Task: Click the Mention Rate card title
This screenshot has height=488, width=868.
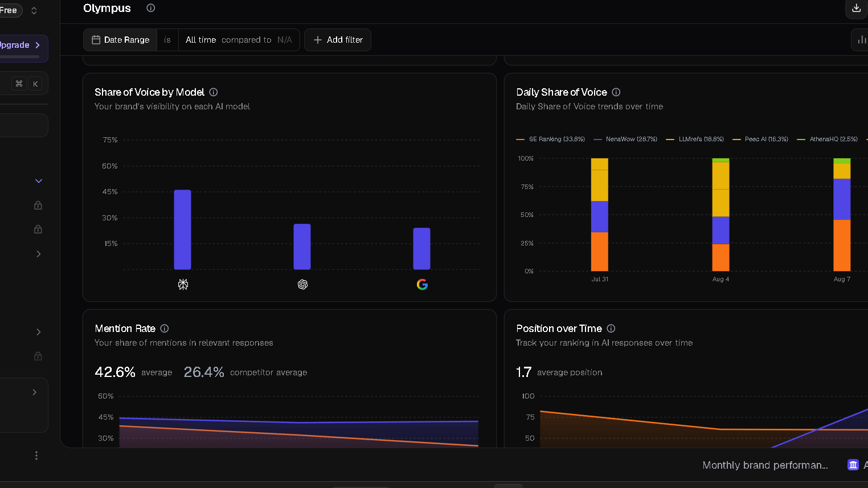Action: (125, 329)
